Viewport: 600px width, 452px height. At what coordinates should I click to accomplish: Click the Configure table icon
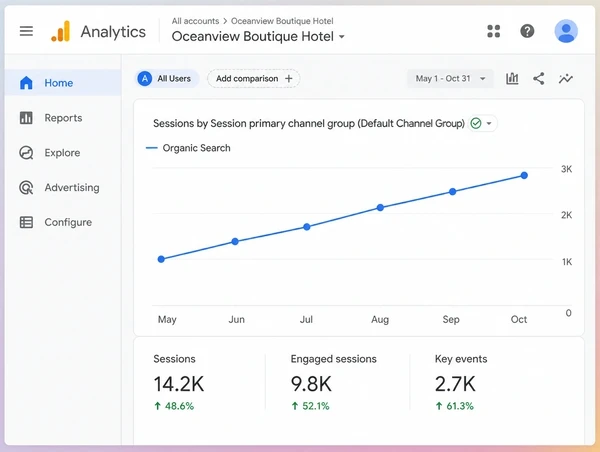tap(26, 222)
